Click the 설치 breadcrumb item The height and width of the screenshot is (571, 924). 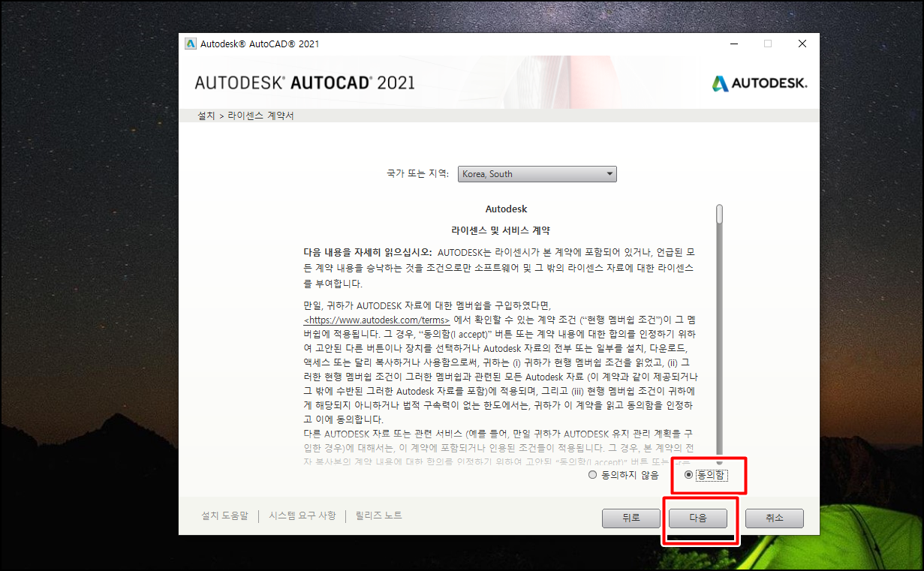(x=206, y=116)
